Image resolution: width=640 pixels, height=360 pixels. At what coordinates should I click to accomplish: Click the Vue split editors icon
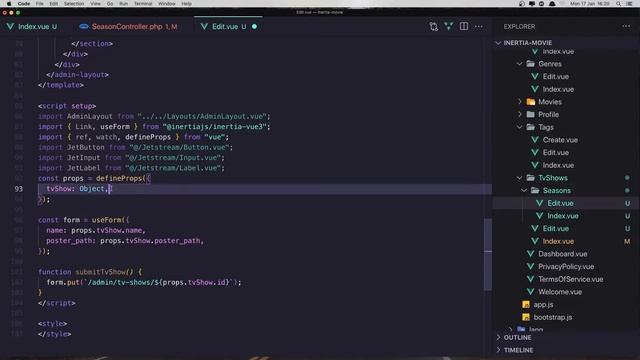coord(449,27)
